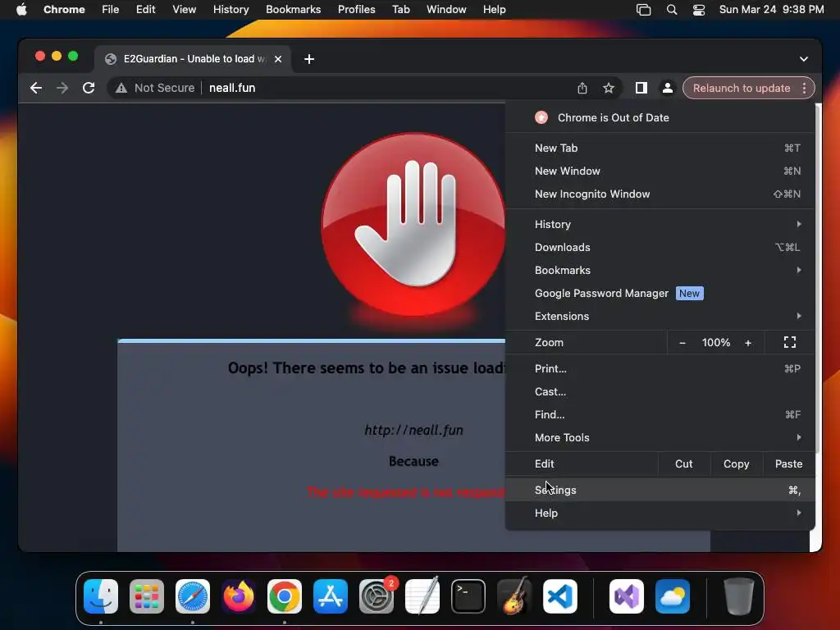840x630 pixels.
Task: Expand the More Tools submenu
Action: (660, 438)
